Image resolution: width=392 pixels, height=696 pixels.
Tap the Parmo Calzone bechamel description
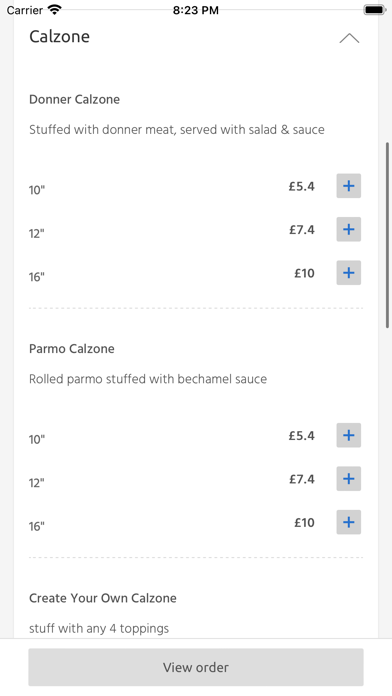pos(148,379)
